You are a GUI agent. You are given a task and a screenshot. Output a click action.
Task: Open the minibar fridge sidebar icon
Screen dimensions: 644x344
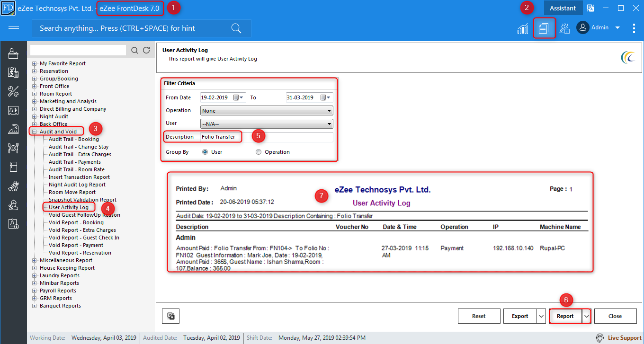click(x=13, y=167)
